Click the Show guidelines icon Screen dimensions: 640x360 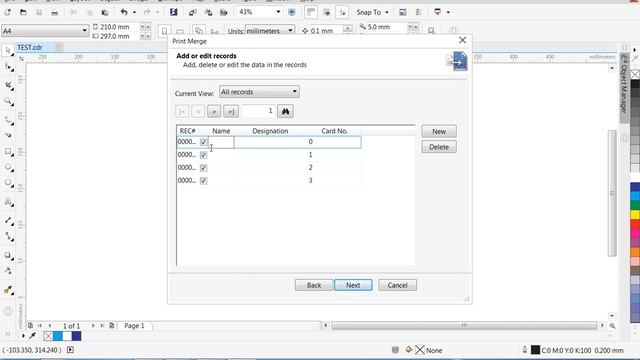(342, 12)
